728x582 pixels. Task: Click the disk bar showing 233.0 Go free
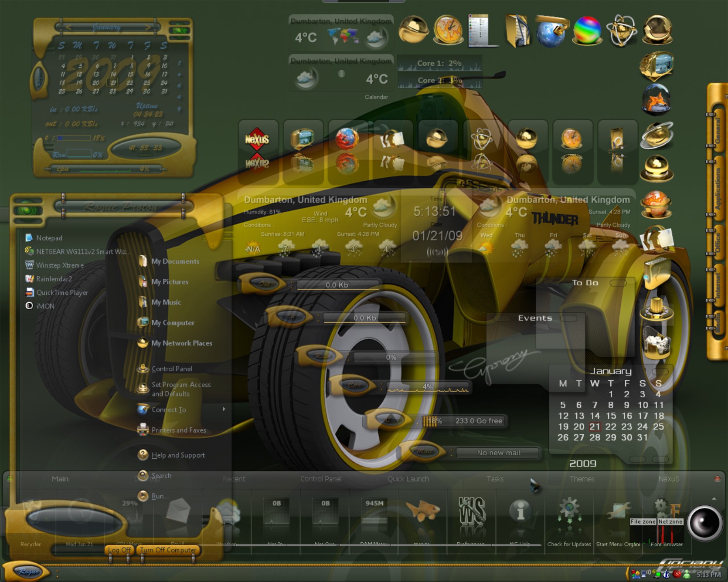click(x=463, y=421)
